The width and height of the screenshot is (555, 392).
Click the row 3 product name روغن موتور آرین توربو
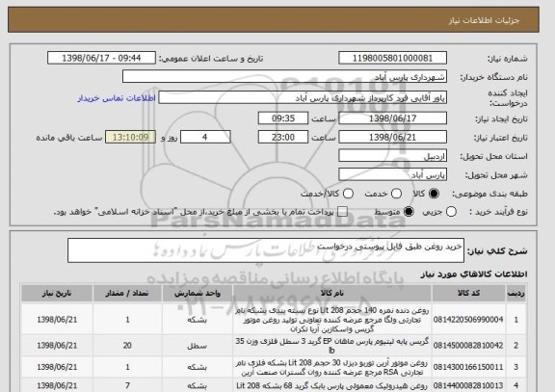[x=332, y=368]
